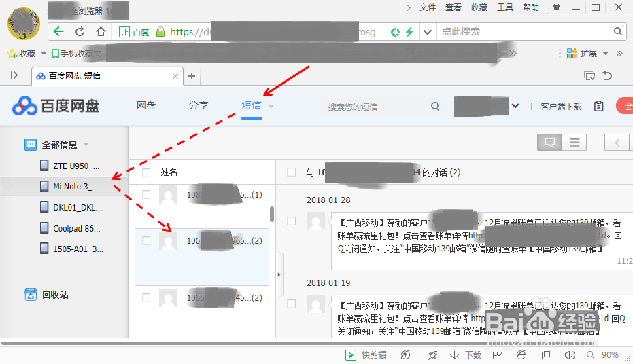633x364 pixels.
Task: Click the browser back arrow
Action: [x=59, y=31]
